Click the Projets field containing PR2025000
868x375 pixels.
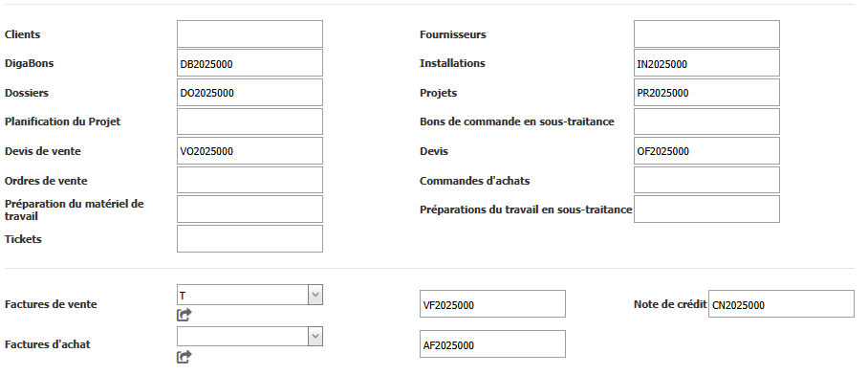click(x=706, y=93)
